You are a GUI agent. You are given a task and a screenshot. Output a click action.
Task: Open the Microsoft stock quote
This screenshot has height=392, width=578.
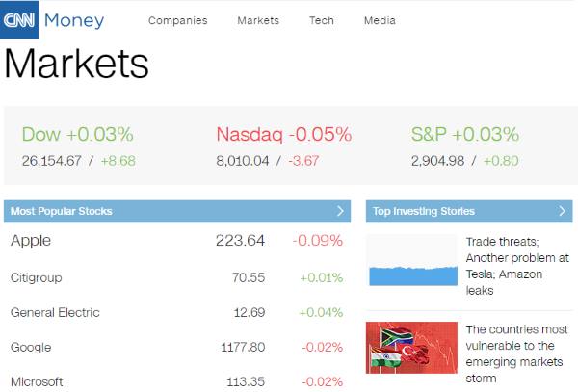tap(37, 381)
